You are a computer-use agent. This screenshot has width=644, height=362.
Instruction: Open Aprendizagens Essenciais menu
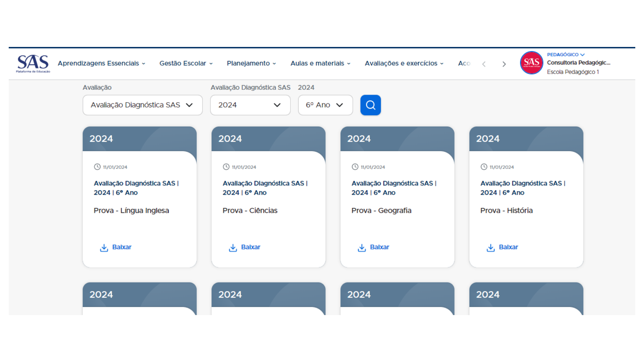101,63
